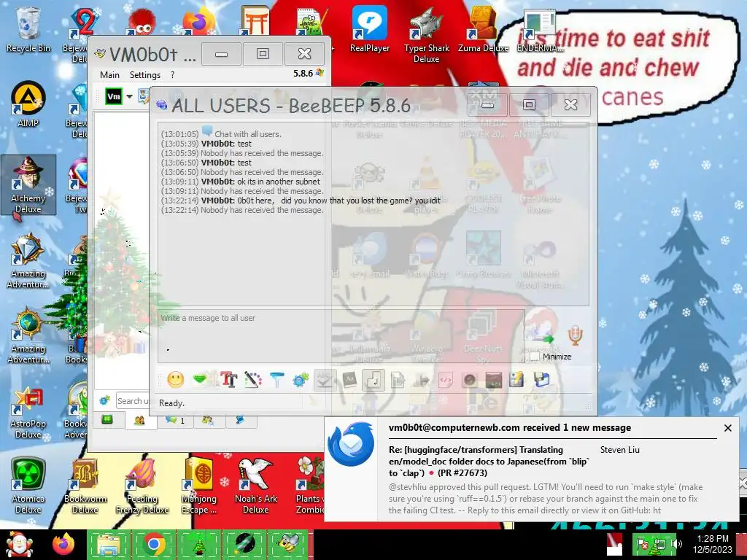Click the blue funnel filter icon
This screenshot has height=560, width=747.
click(276, 380)
